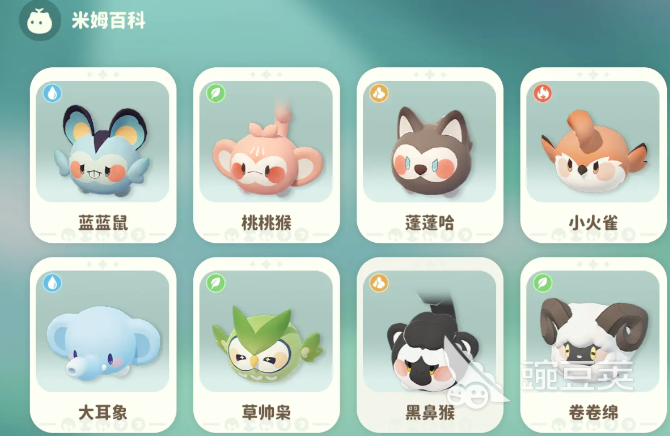
Task: Click the 黑鼻猴 name label
Action: 430,412
